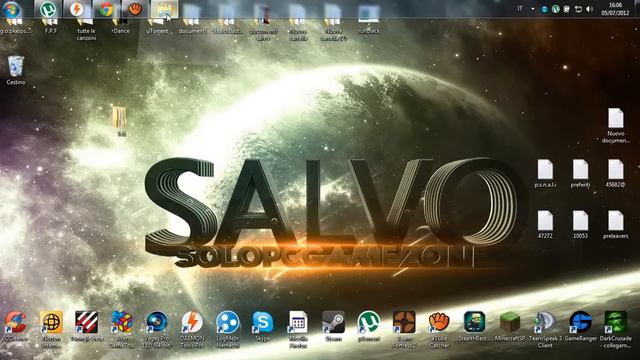The height and width of the screenshot is (360, 640).
Task: Select the 45682@ file icon
Action: pyautogui.click(x=616, y=173)
